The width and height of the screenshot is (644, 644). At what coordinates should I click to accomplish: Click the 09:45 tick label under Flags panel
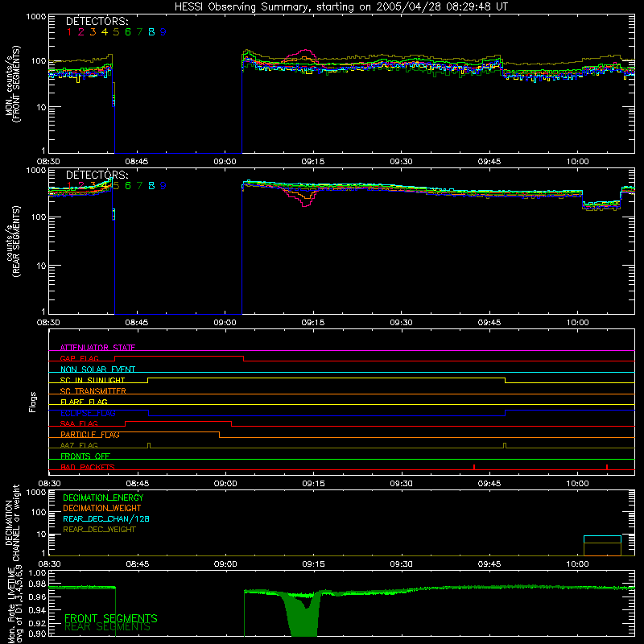coord(489,484)
